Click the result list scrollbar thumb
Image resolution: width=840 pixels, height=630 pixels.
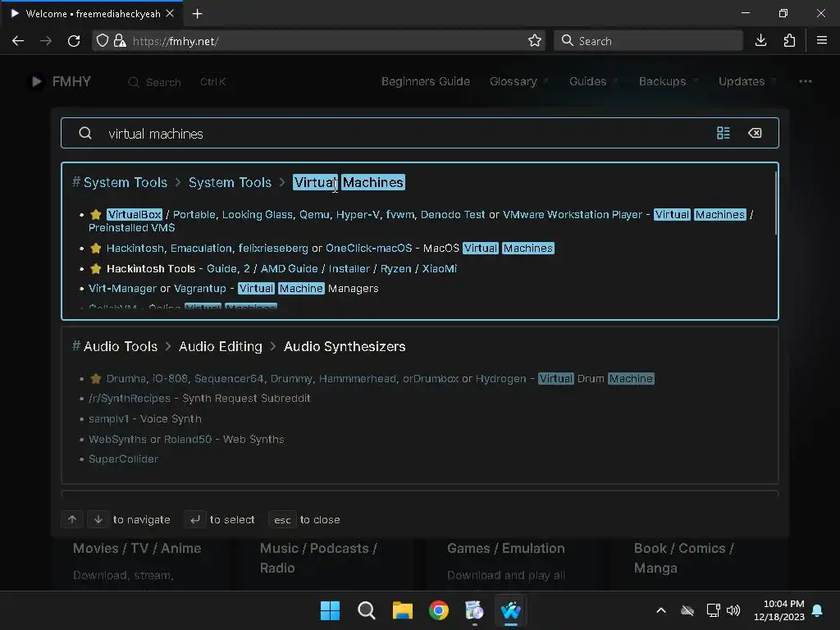tap(776, 203)
